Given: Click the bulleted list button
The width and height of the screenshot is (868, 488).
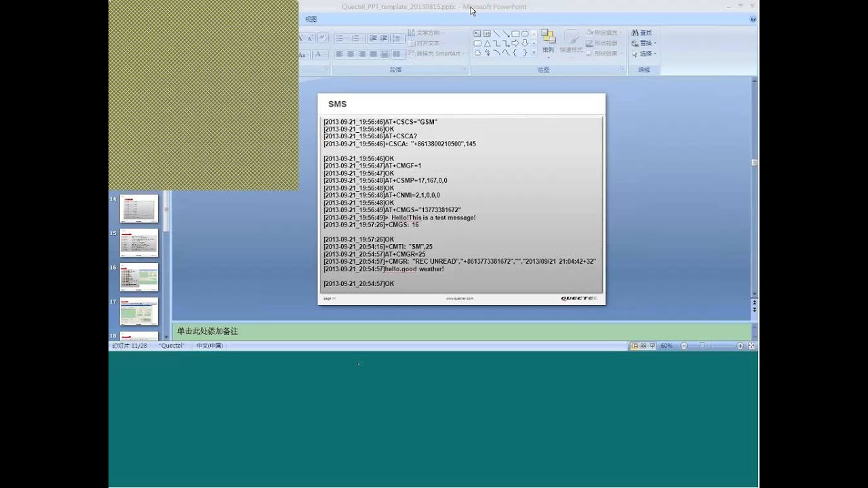Looking at the screenshot, I should [x=340, y=39].
